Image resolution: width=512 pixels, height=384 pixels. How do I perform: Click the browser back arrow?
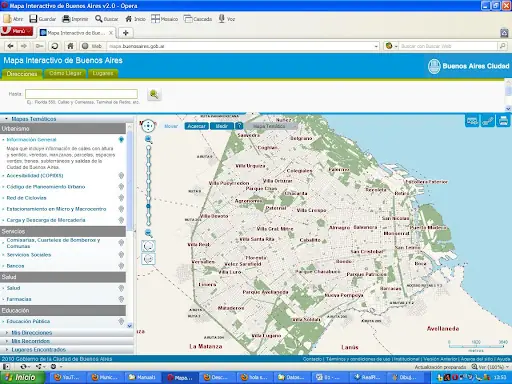coord(11,46)
